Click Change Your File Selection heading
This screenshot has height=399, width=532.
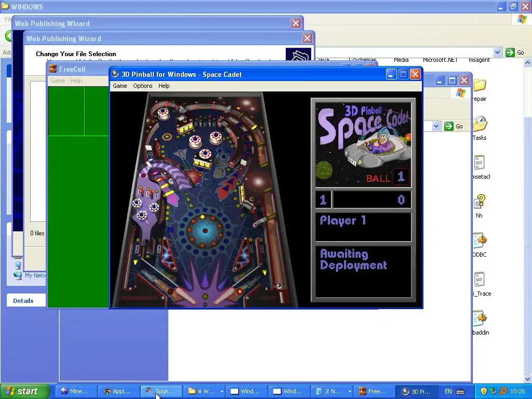76,54
